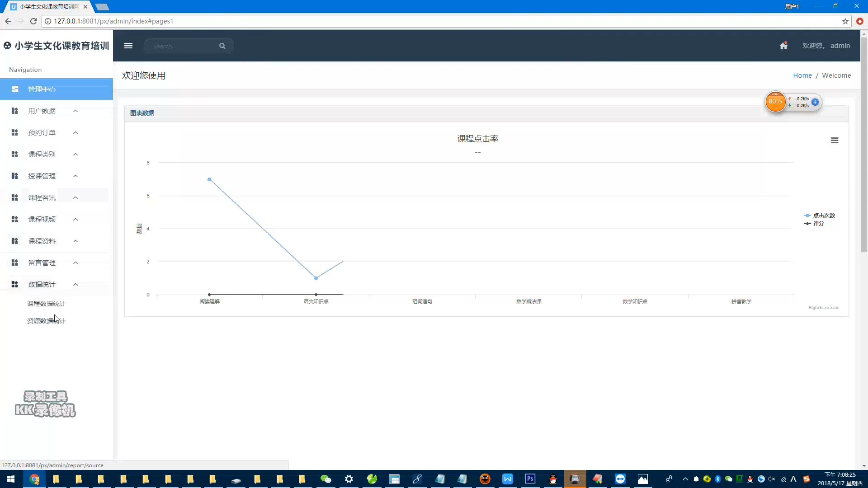The width and height of the screenshot is (868, 488).
Task: Click the blue plus icon on speed widget
Action: [815, 102]
